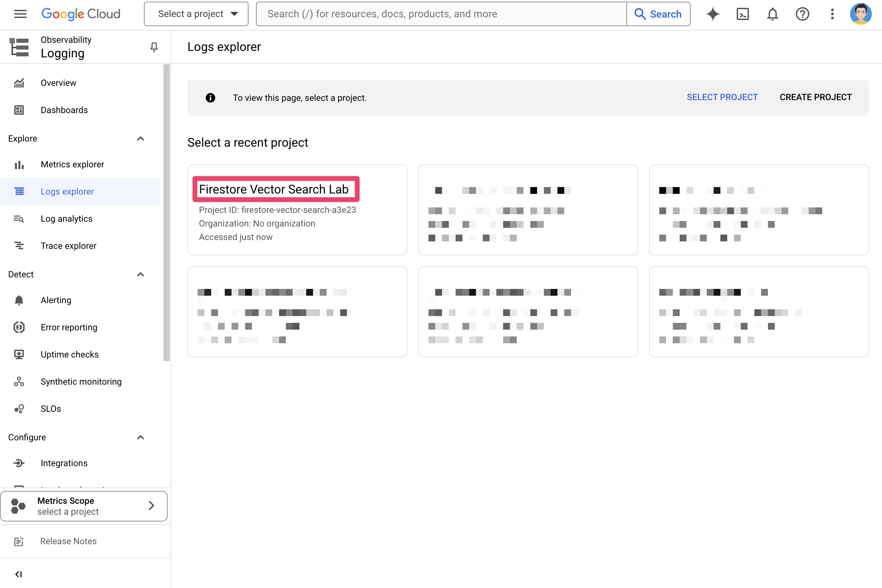The image size is (882, 588).
Task: Click the Overview menu item
Action: click(58, 83)
